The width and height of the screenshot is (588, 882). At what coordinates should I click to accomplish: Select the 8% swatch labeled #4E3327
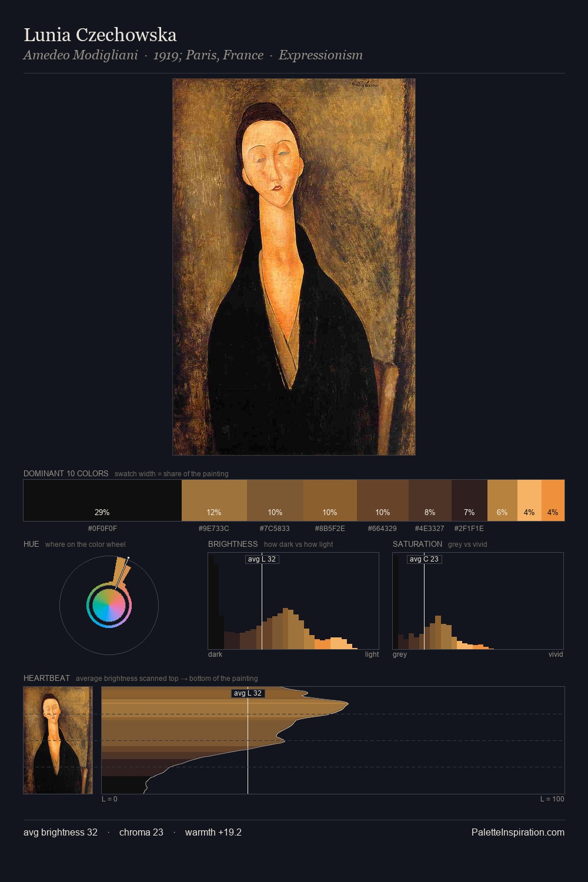(430, 500)
